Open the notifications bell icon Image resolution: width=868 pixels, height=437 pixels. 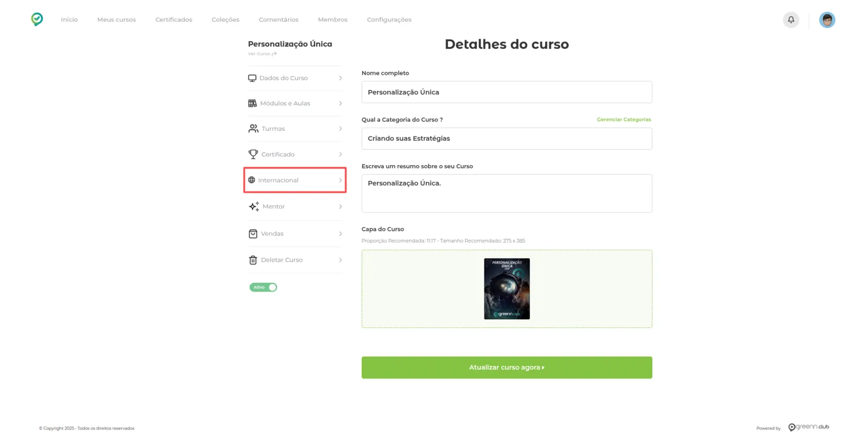(791, 20)
